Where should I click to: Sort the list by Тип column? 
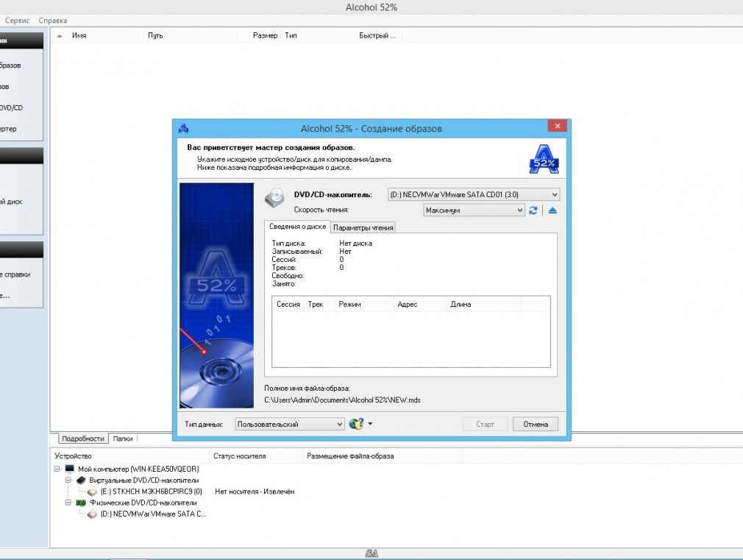point(318,35)
